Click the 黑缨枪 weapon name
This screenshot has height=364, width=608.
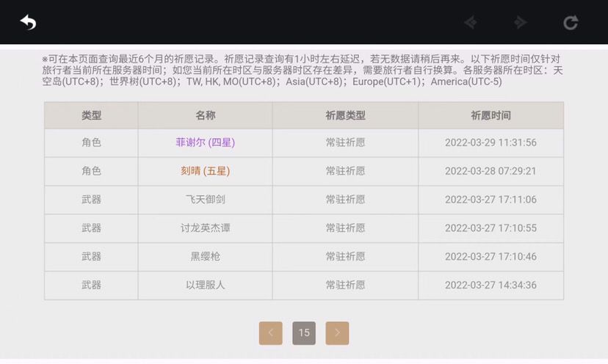coord(205,257)
